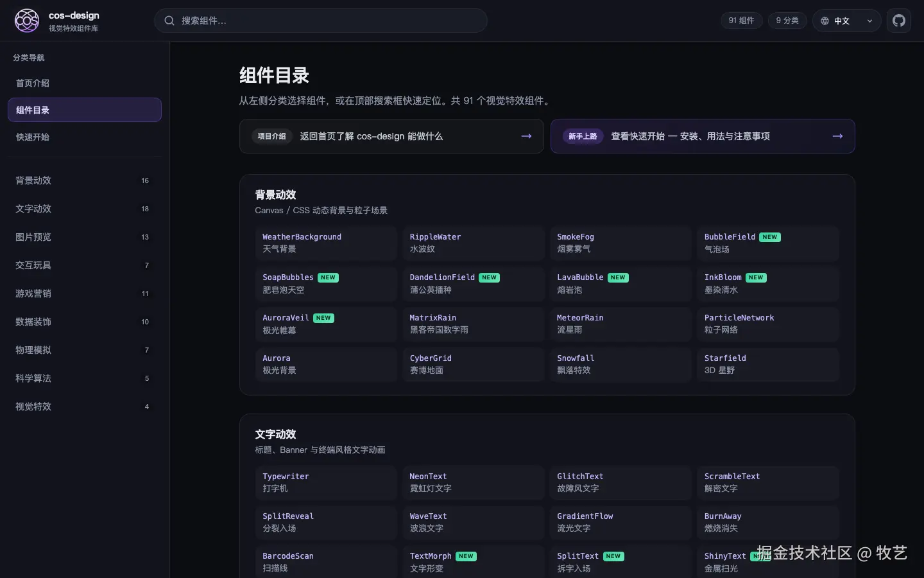Go to 文字动效 category in sidebar

[x=85, y=209]
